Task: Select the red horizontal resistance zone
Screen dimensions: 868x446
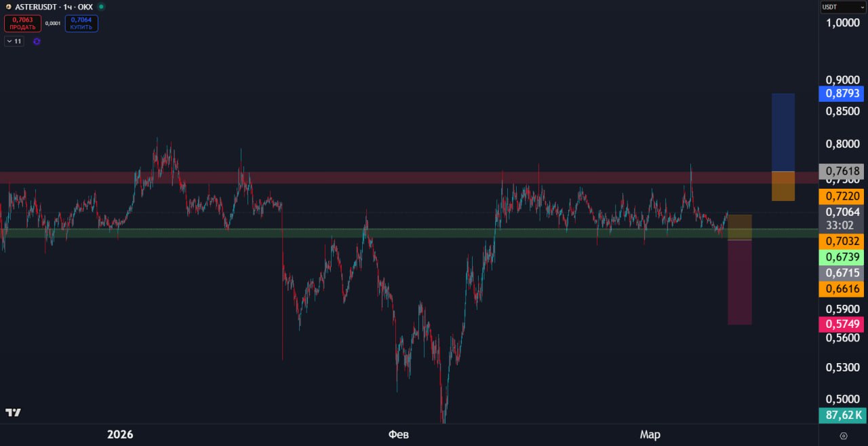Action: [409, 178]
